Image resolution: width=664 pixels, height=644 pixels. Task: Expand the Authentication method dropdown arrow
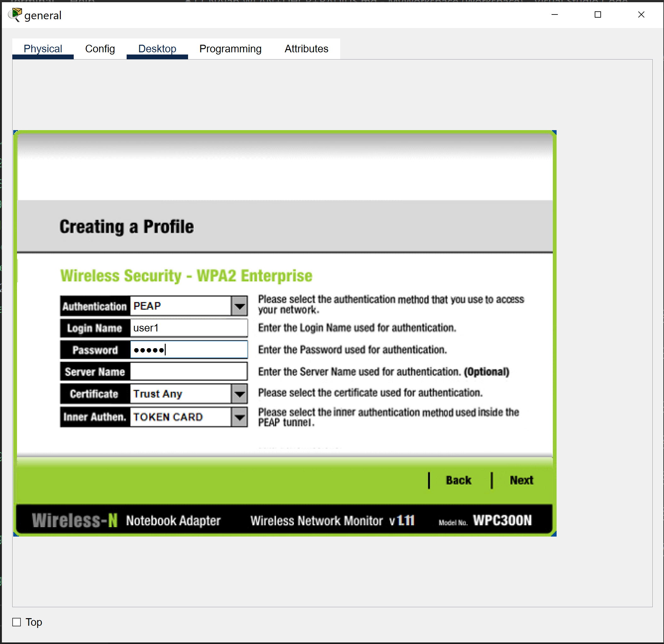coord(239,306)
